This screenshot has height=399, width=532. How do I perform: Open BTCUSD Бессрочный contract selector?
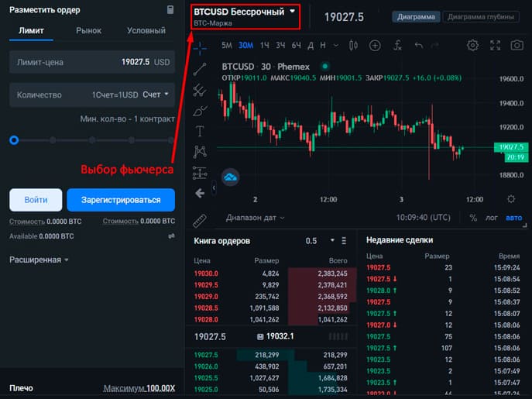click(x=245, y=16)
